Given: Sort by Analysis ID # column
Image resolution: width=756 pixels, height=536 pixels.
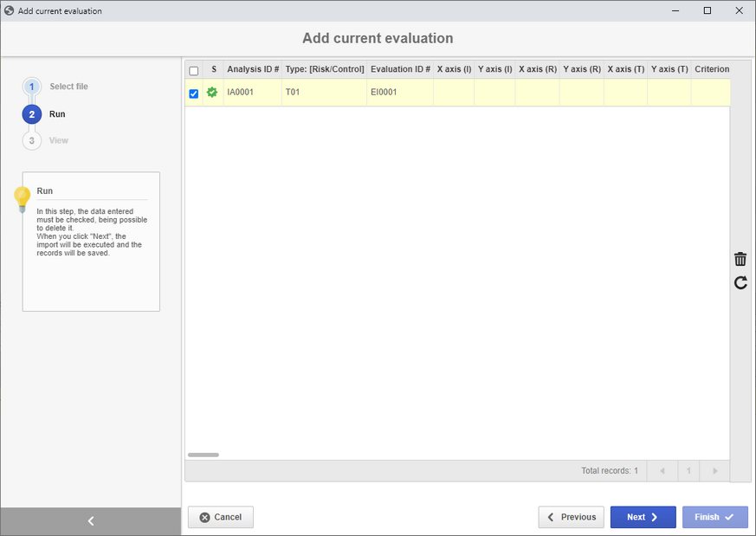Looking at the screenshot, I should pos(253,69).
